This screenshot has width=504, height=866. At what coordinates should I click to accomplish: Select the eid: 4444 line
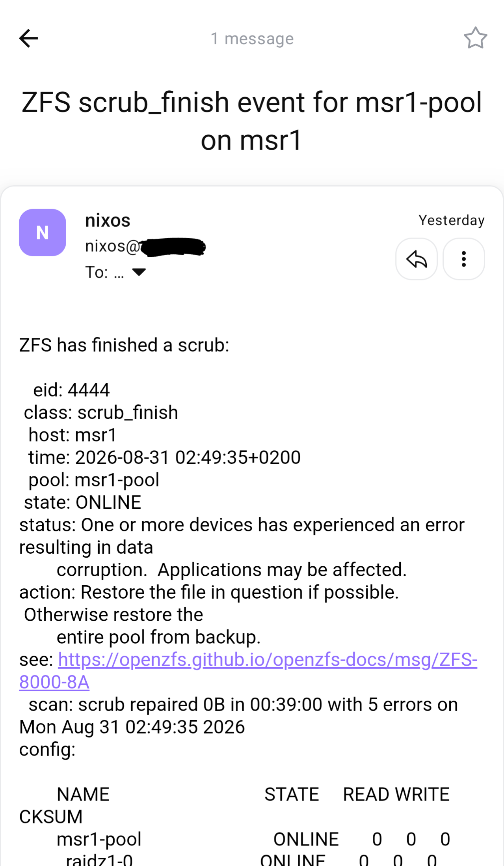[71, 390]
